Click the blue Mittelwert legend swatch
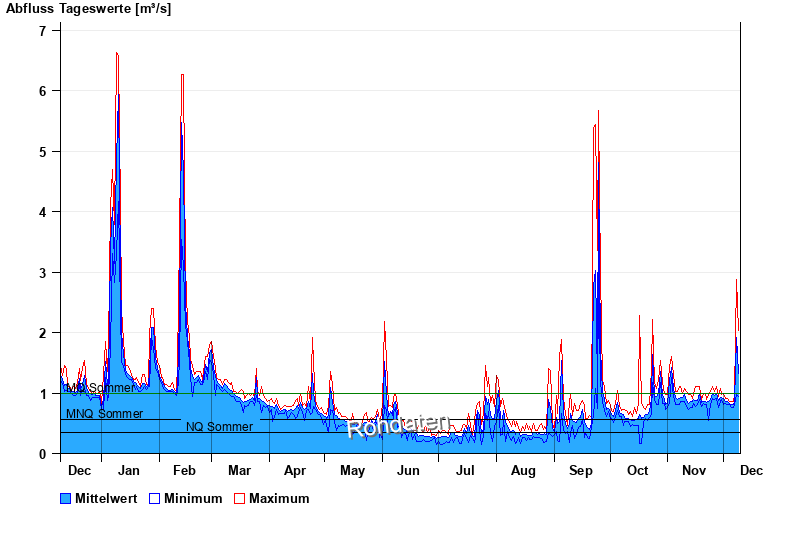The width and height of the screenshot is (800, 550). coord(66,499)
